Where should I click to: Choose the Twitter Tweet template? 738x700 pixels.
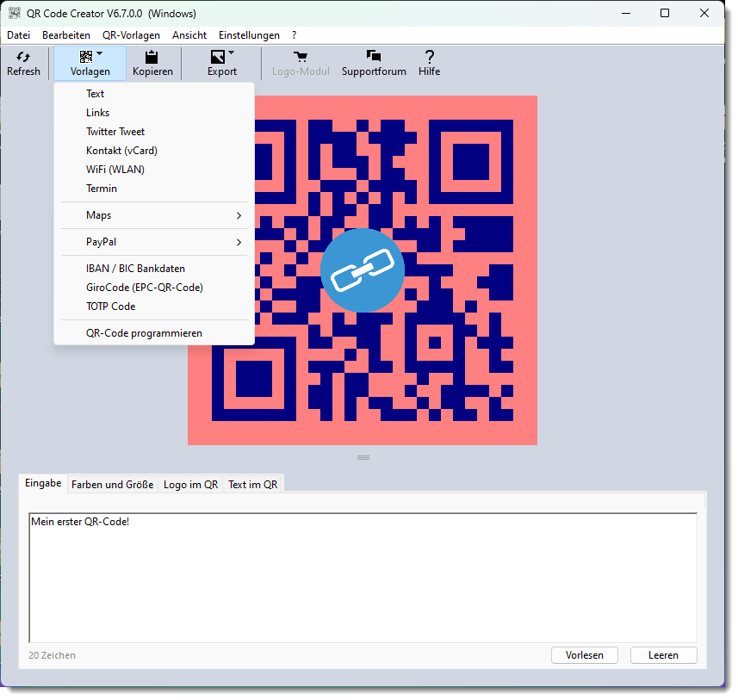(x=154, y=132)
